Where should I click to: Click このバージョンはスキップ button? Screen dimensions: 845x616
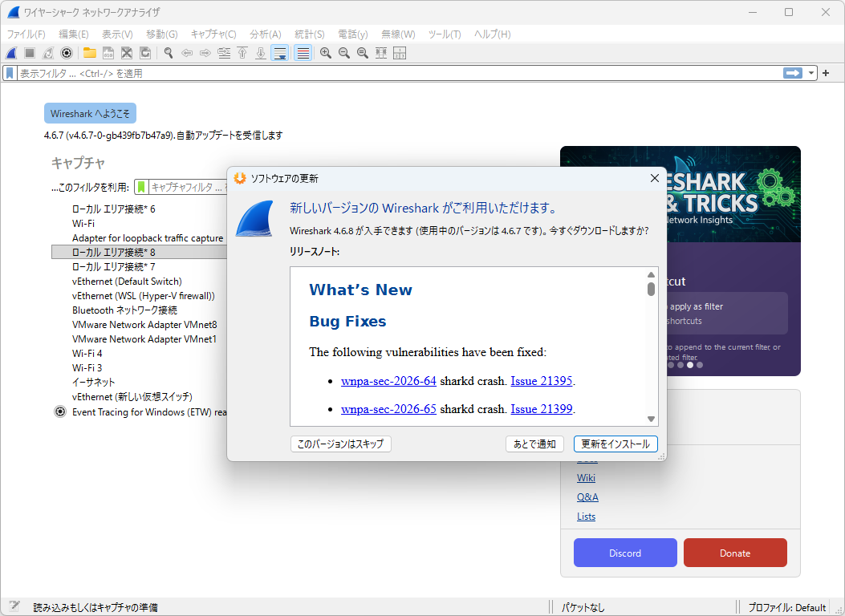click(340, 444)
